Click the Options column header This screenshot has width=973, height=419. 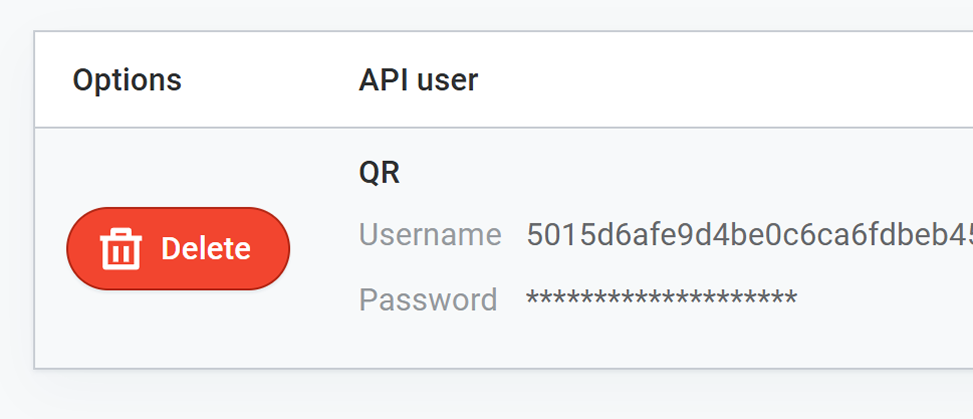pyautogui.click(x=127, y=80)
